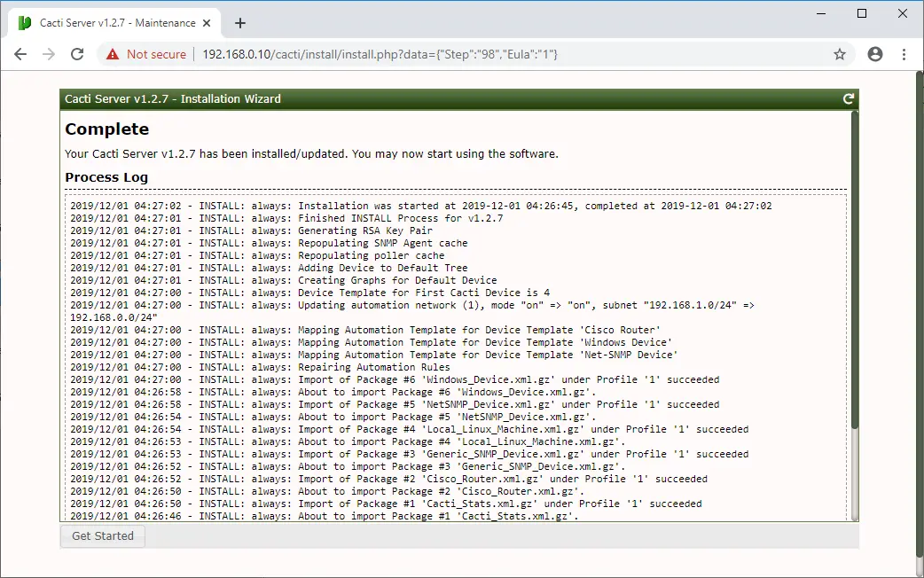Bookmark this page with the star icon
This screenshot has width=924, height=578.
tap(840, 54)
